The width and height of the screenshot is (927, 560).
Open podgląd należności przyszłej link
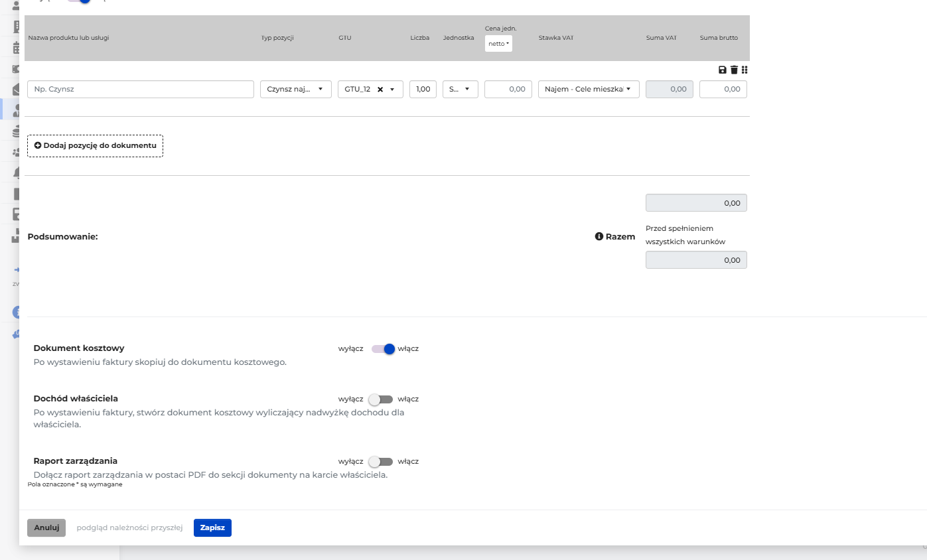point(129,528)
